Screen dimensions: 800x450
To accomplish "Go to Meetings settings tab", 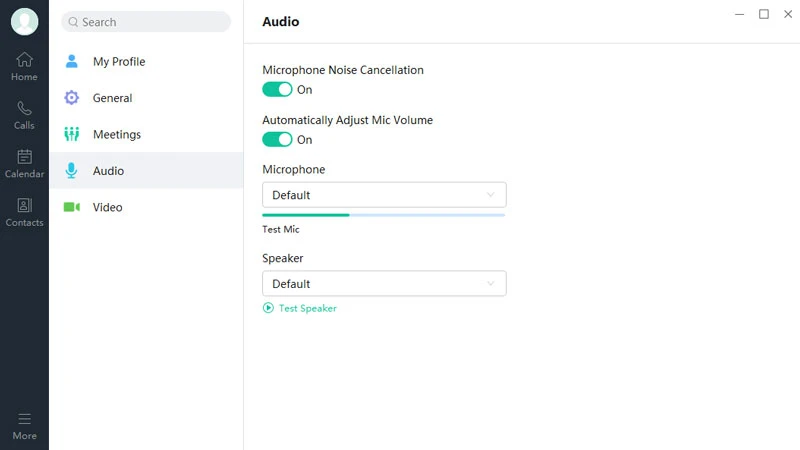I will click(x=117, y=135).
